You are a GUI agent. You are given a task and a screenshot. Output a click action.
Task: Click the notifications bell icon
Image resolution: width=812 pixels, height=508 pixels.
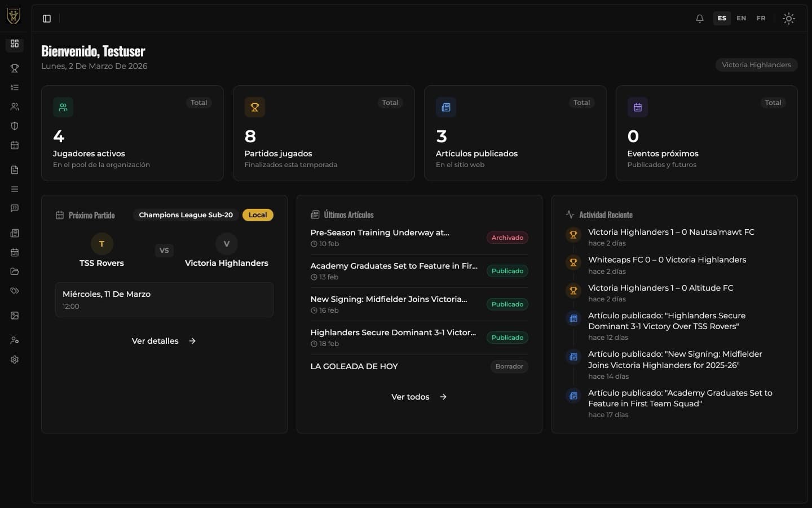click(699, 19)
